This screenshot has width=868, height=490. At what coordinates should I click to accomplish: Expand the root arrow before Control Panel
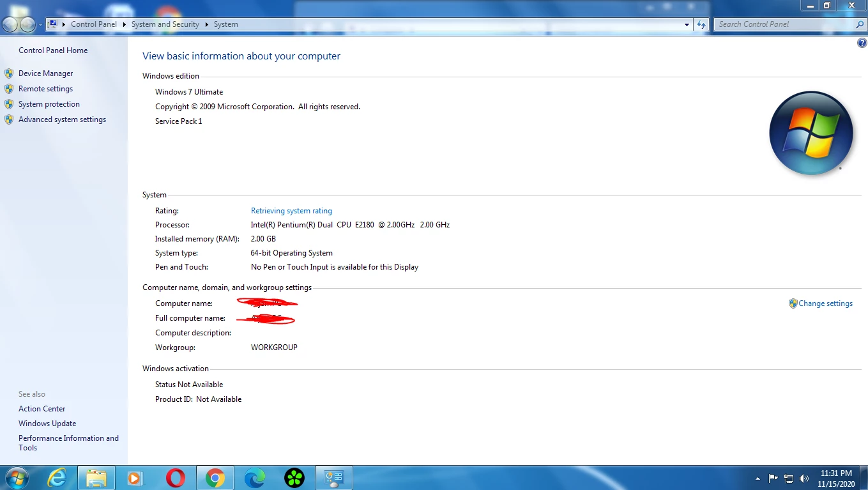pos(65,24)
